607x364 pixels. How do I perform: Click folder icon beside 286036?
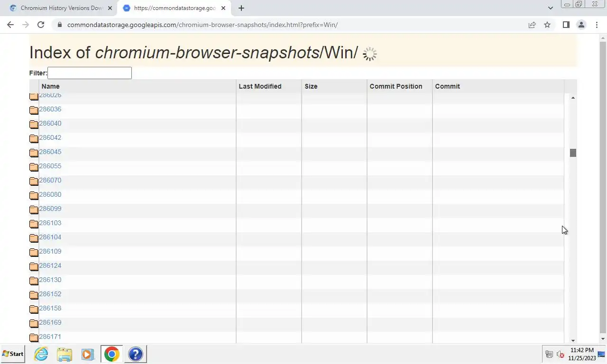tap(34, 110)
